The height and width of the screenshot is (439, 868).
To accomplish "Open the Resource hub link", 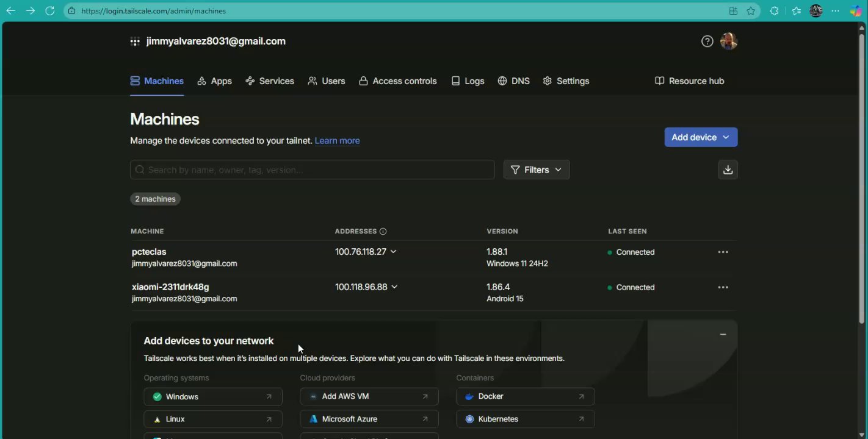I will click(689, 81).
